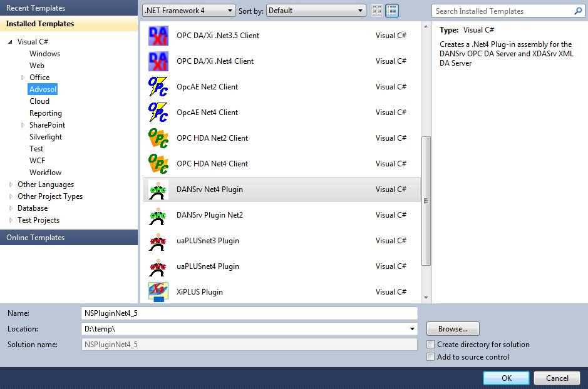Screen dimensions: 588x389
Task: Expand the Office tree node
Action: point(23,78)
